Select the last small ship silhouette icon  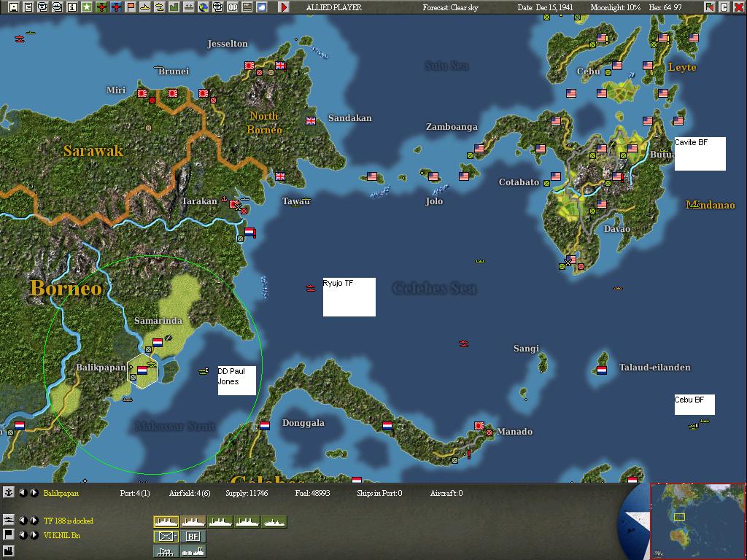tap(274, 522)
